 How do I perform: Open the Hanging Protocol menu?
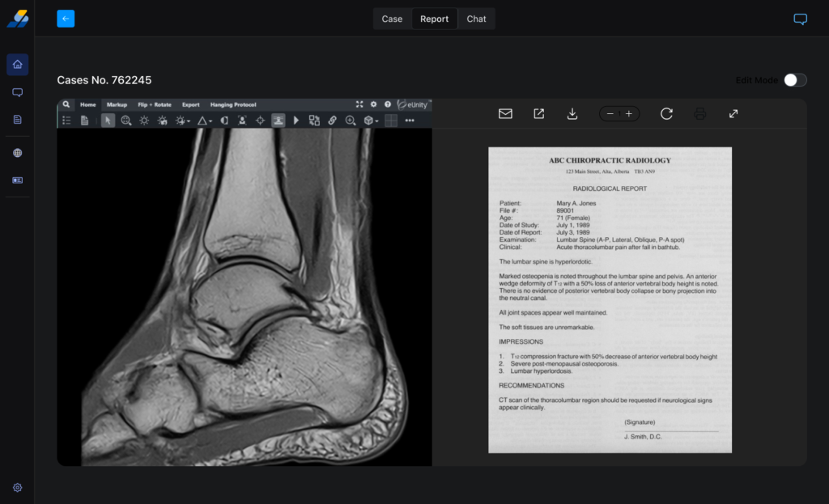tap(233, 104)
